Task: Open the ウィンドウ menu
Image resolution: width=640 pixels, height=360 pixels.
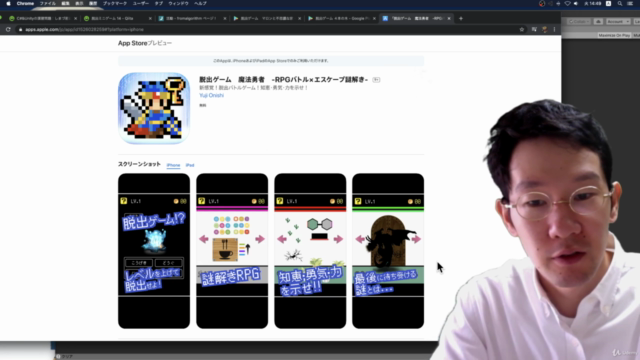Action: 178,3
